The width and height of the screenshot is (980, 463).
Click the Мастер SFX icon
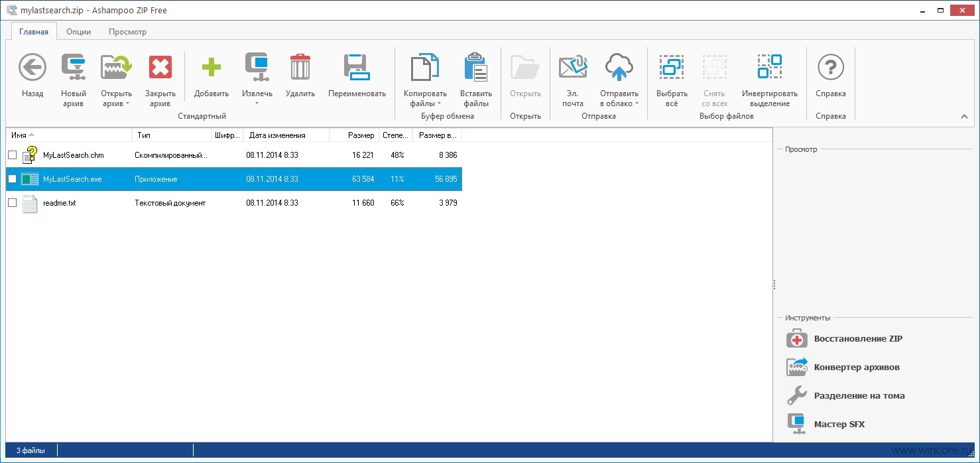[796, 425]
